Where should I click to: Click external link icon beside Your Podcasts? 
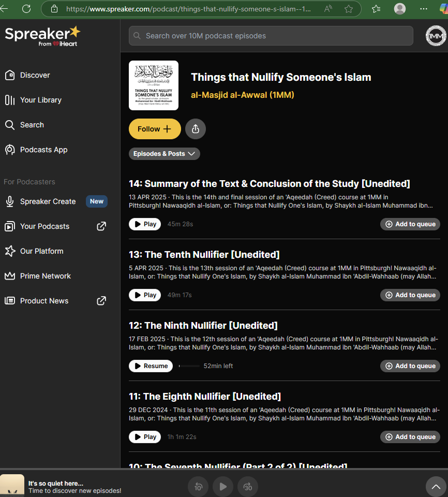click(101, 226)
